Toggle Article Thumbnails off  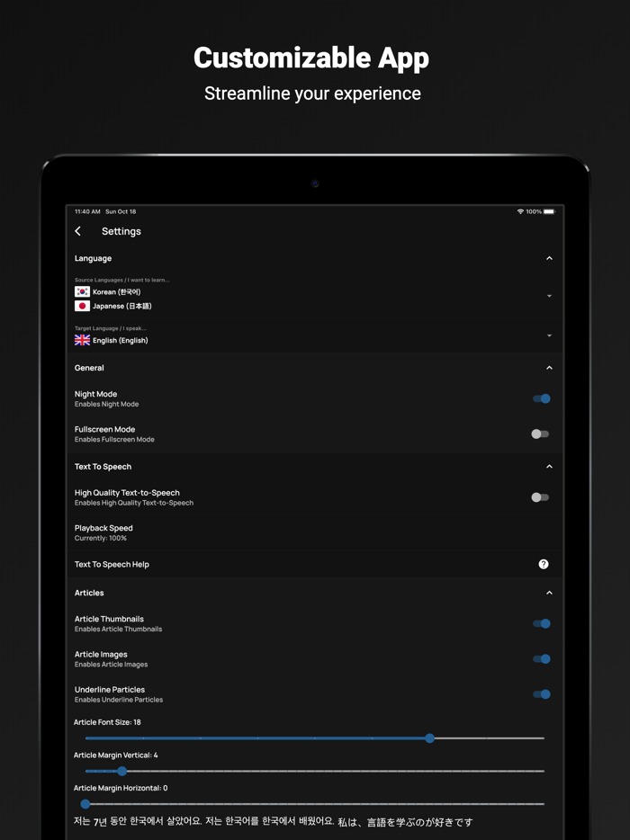(x=541, y=623)
